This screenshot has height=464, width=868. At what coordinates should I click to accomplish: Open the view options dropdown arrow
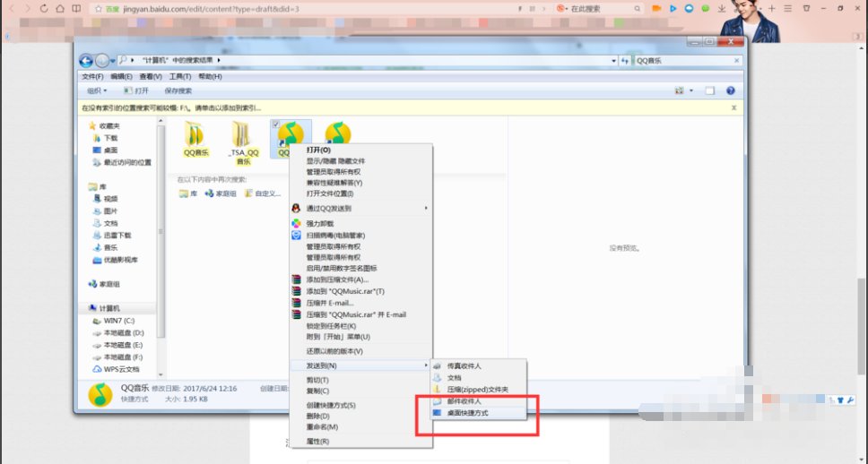tap(690, 90)
